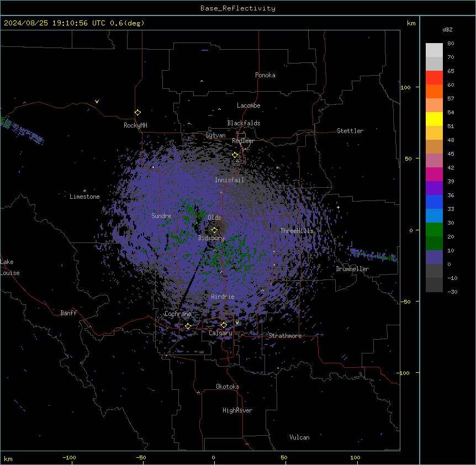Screen dimensions: 476x465
Task: Click the Base_Reflectivity title
Action: coord(238,8)
